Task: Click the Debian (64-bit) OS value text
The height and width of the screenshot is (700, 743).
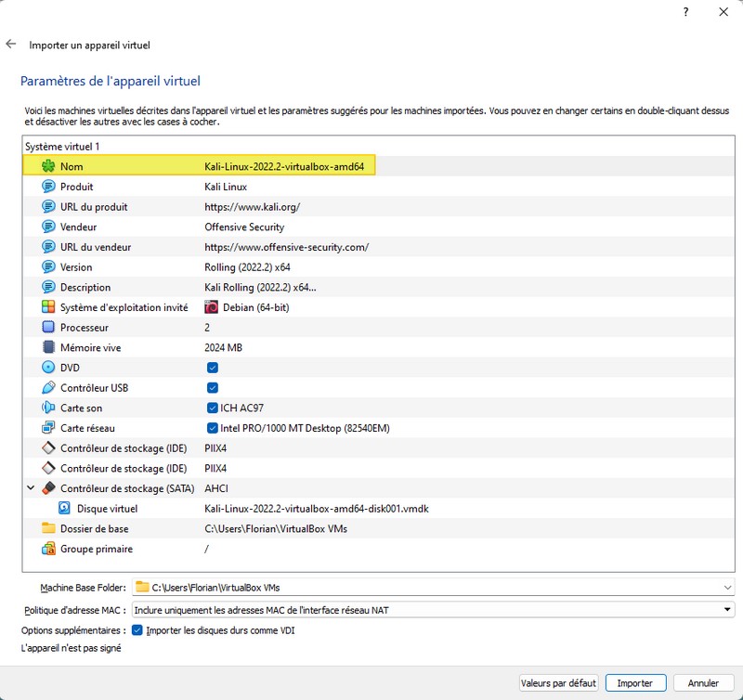Action: [x=256, y=307]
